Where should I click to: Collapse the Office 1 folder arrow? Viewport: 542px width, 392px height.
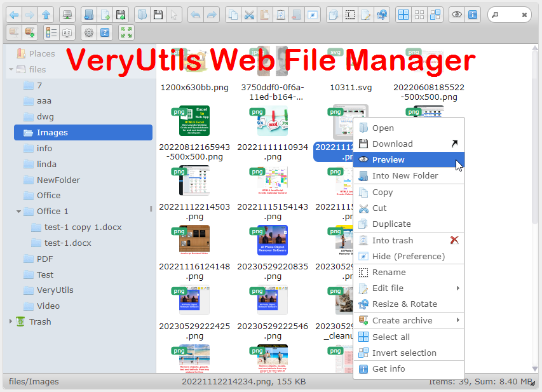[18, 211]
